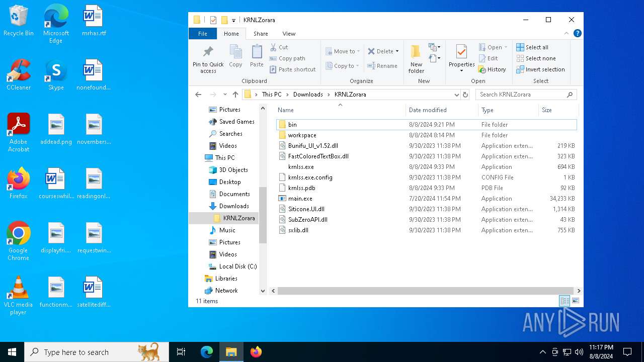Image resolution: width=644 pixels, height=362 pixels.
Task: Expand address bar history dropdown
Action: point(456,95)
